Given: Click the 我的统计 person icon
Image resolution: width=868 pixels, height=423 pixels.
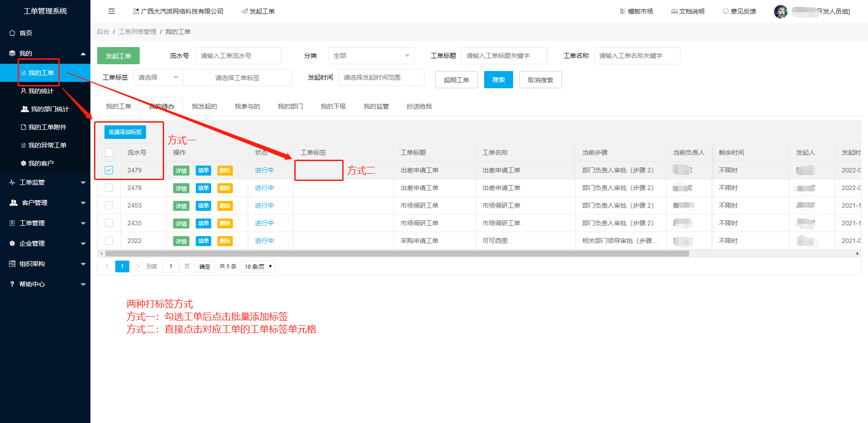Looking at the screenshot, I should 24,91.
